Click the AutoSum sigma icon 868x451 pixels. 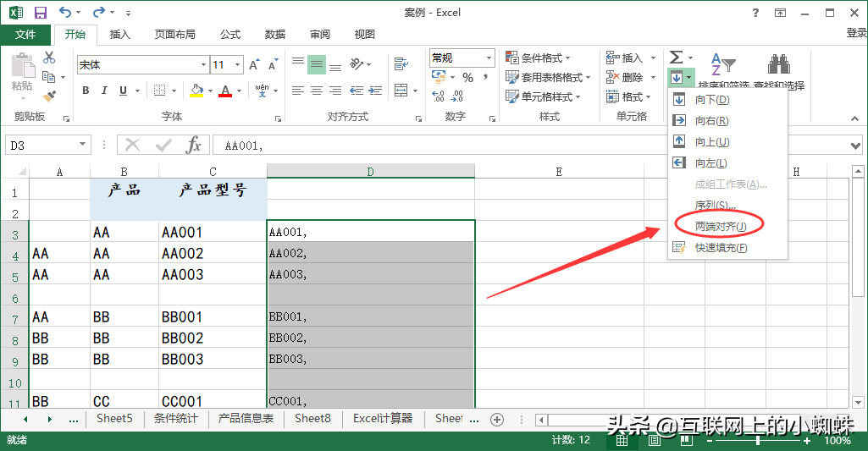(676, 58)
